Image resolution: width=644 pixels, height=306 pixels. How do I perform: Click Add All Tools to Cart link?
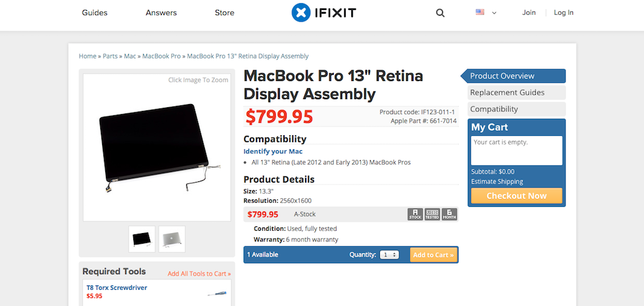click(x=199, y=274)
